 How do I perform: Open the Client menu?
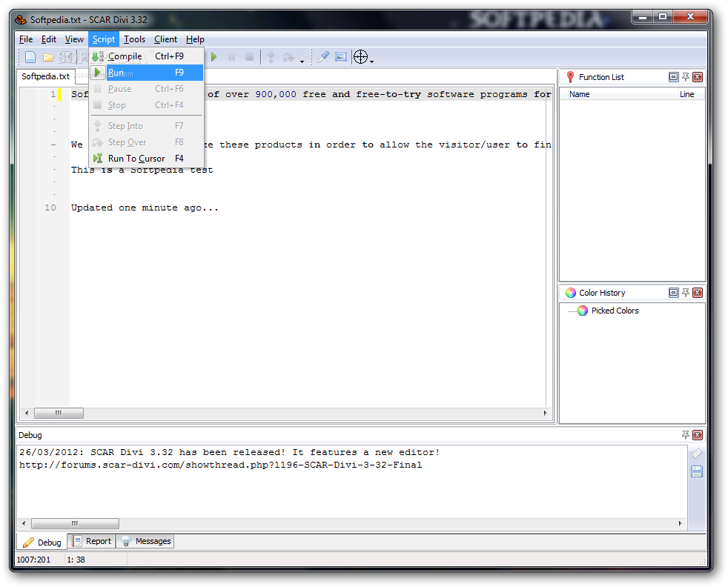tap(165, 39)
